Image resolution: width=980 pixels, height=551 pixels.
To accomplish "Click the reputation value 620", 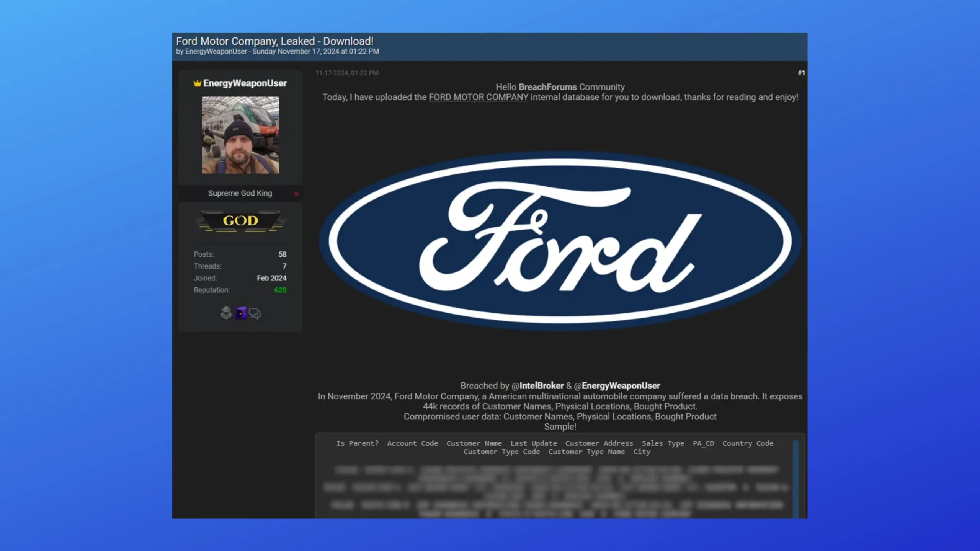I will coord(280,290).
